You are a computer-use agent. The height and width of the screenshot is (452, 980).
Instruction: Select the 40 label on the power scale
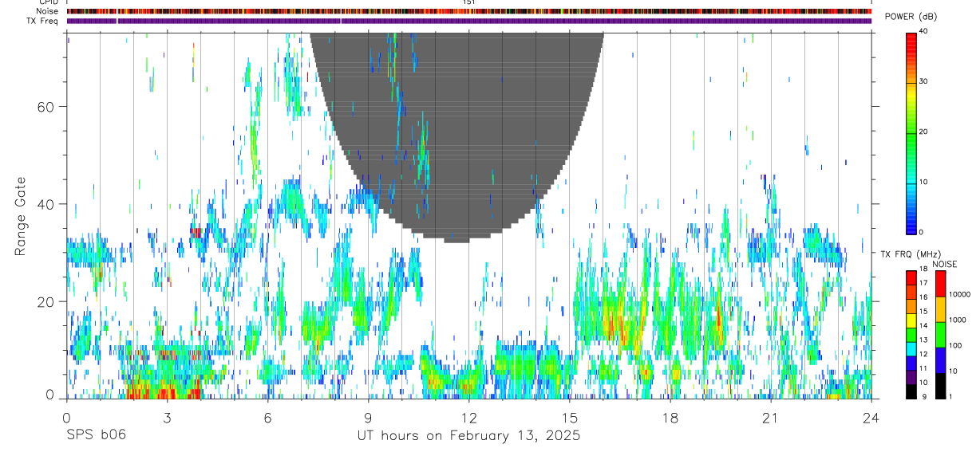click(924, 32)
